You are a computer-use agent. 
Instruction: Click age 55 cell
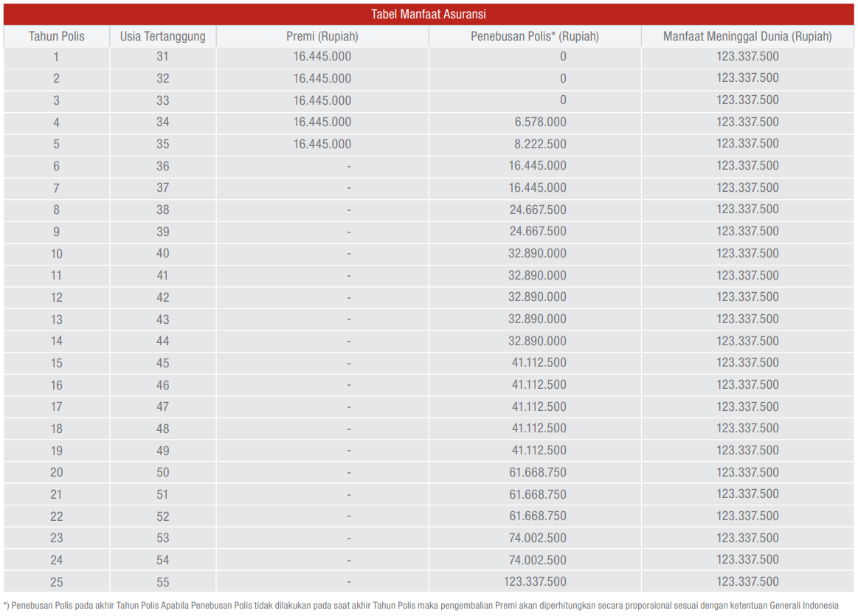tap(162, 582)
